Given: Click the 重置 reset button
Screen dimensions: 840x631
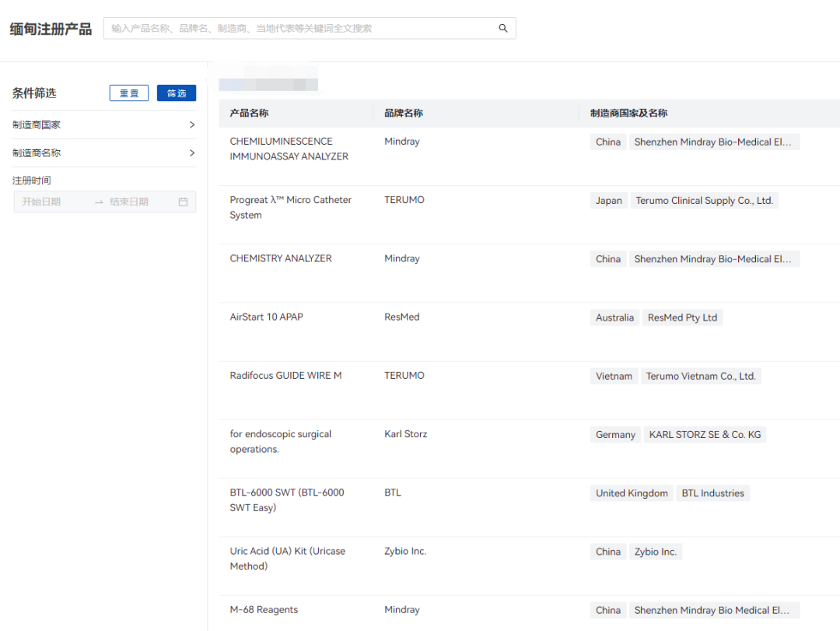Looking at the screenshot, I should [128, 93].
